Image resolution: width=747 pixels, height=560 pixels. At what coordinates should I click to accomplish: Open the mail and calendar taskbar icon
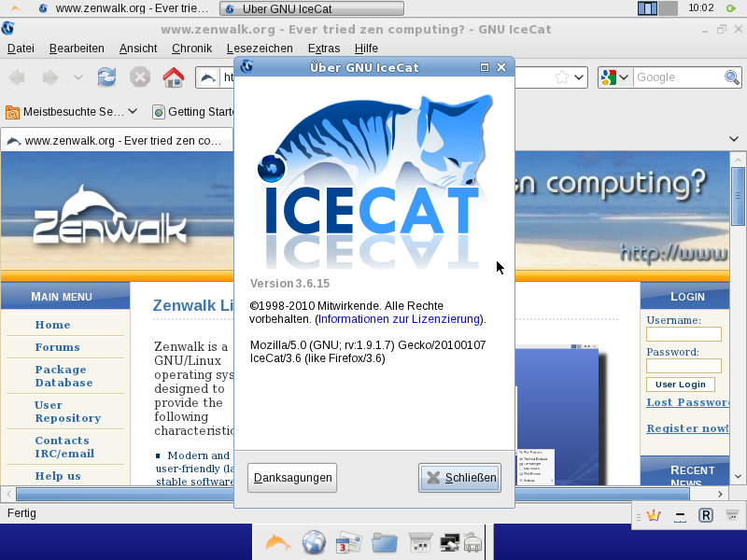pyautogui.click(x=350, y=541)
